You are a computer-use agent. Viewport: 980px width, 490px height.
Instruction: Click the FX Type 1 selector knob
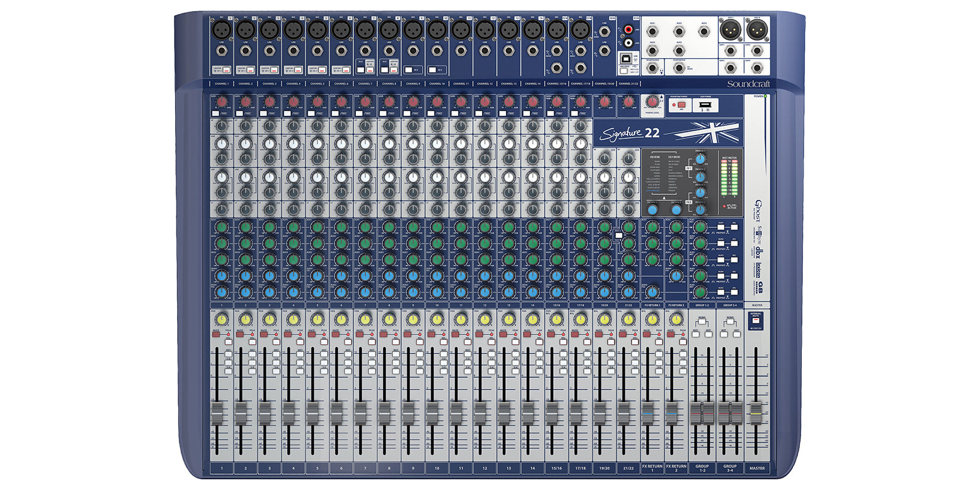coord(653,210)
